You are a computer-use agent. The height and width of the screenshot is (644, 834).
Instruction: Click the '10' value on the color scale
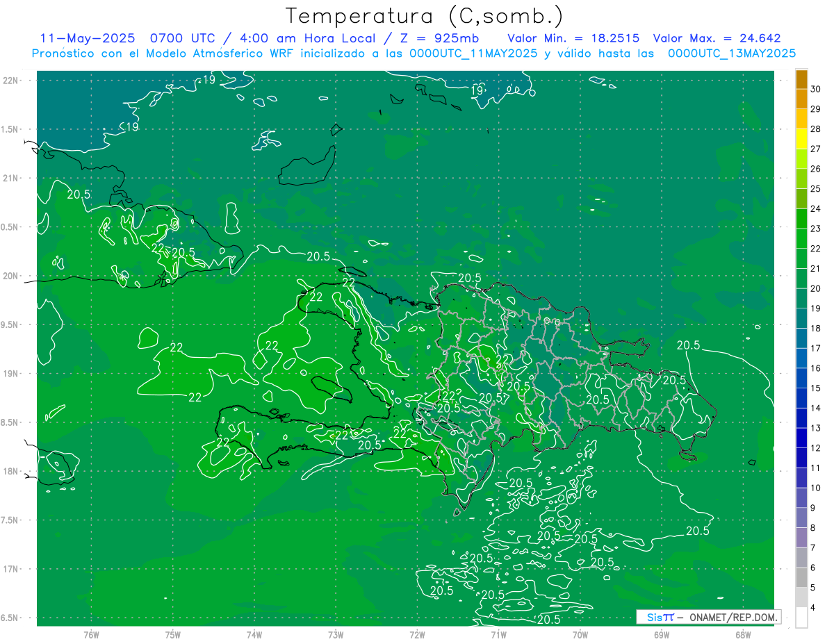click(x=816, y=488)
